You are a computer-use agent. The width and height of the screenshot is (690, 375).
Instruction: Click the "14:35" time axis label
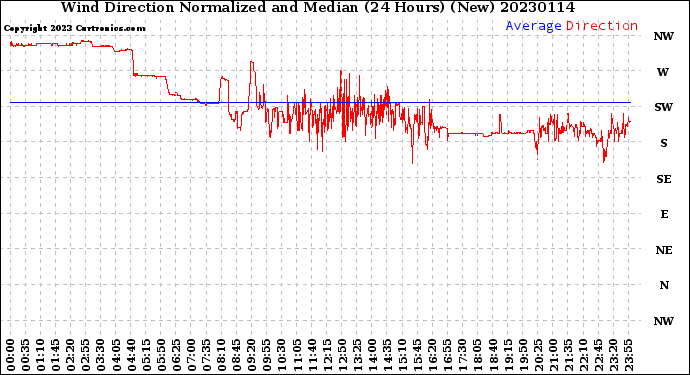pyautogui.click(x=387, y=355)
